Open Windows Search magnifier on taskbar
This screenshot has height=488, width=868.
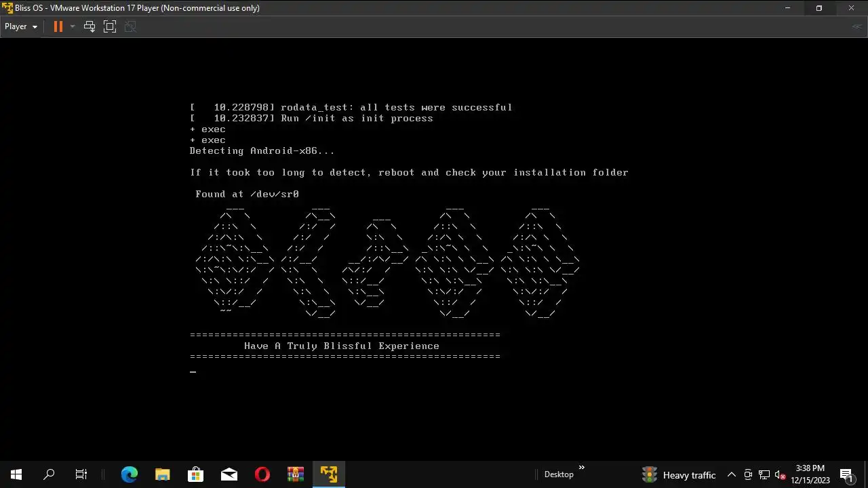(49, 474)
